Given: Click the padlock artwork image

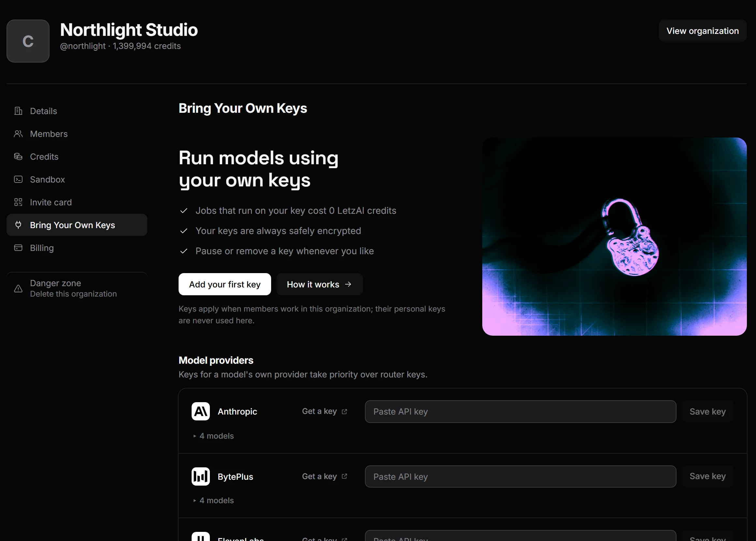Looking at the screenshot, I should [615, 237].
